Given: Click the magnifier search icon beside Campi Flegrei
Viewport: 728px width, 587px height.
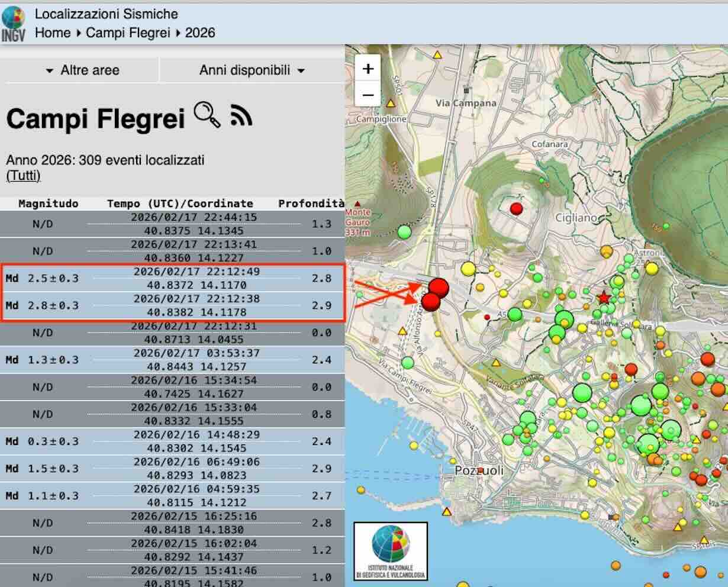Looking at the screenshot, I should (x=207, y=115).
